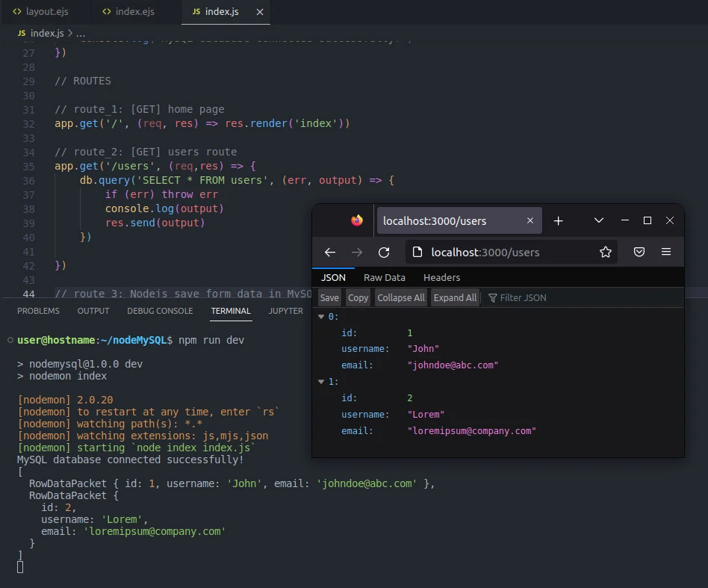Bookmark page with the star icon

click(606, 253)
